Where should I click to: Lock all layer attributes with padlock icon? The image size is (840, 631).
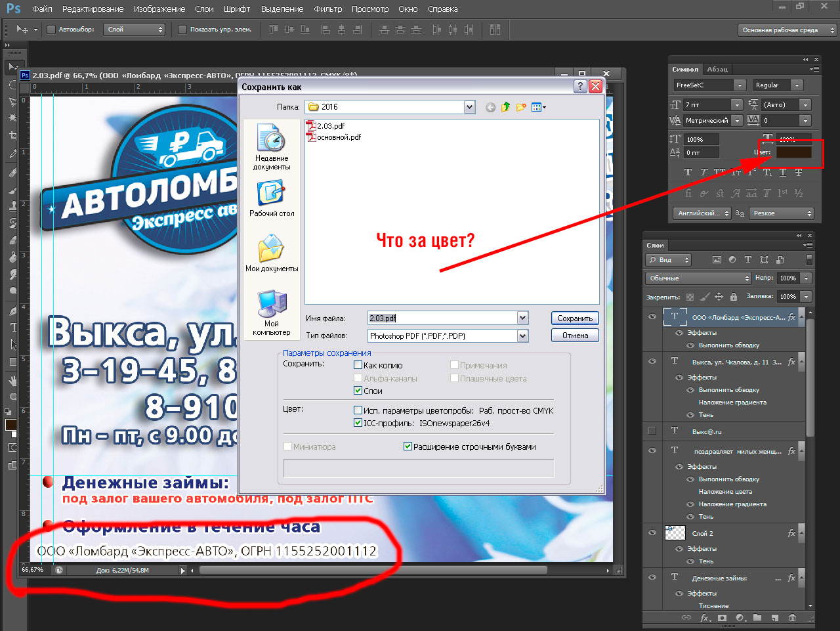[734, 297]
